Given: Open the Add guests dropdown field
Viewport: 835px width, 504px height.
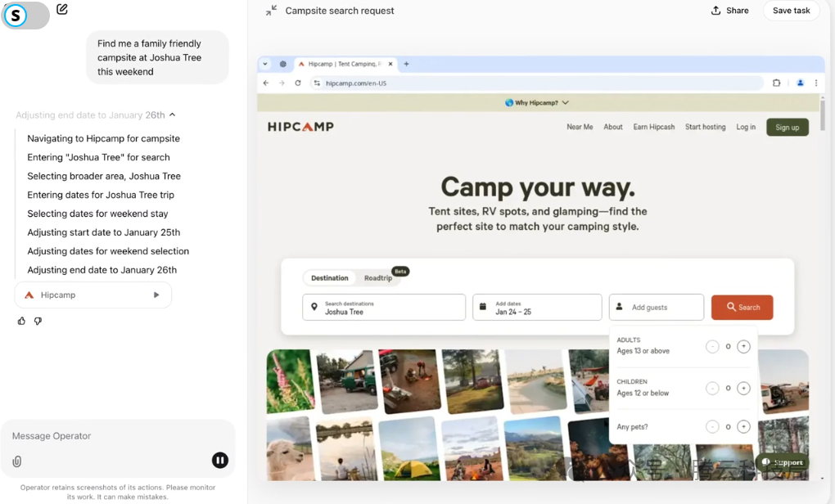Looking at the screenshot, I should tap(657, 307).
